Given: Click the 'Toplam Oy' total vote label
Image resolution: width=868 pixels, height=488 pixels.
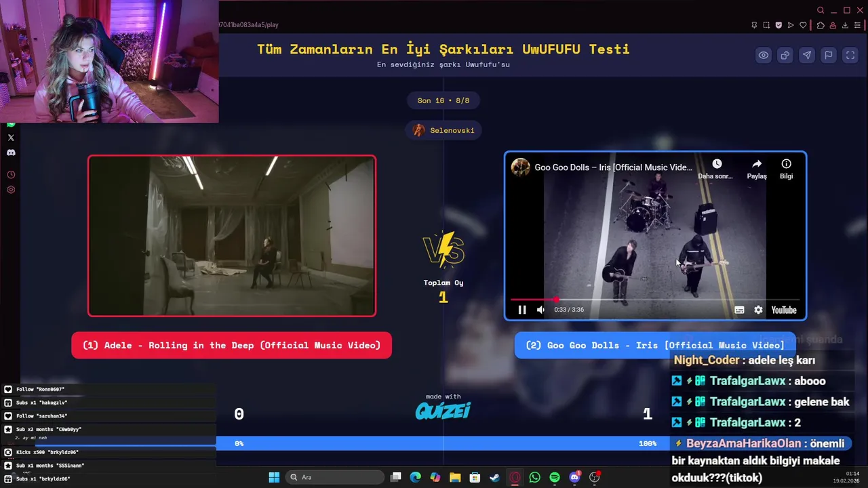Looking at the screenshot, I should 443,283.
